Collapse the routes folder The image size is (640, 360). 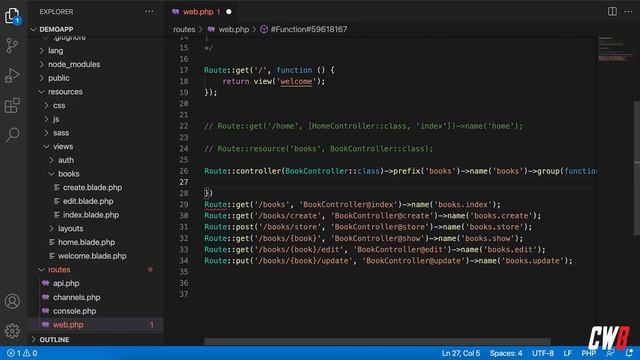42,270
